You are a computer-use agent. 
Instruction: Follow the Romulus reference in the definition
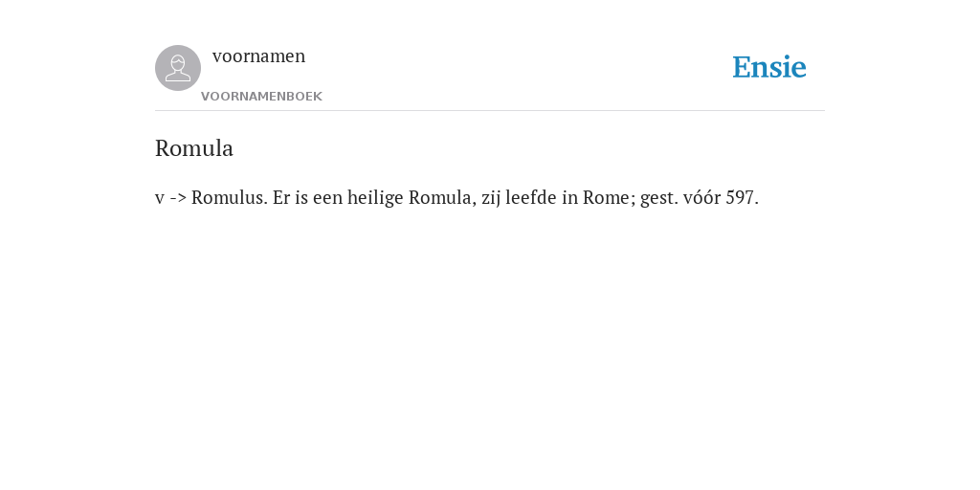point(230,197)
